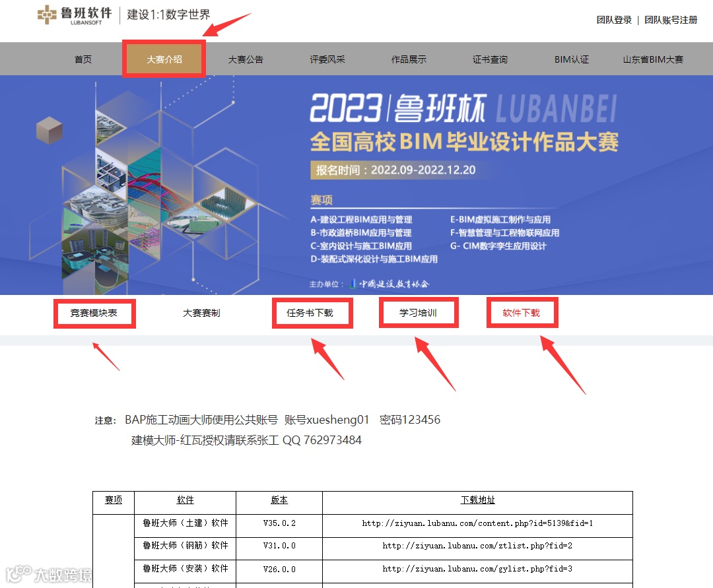Select the 大赛介绍 menu item
713x588 pixels.
(x=164, y=59)
